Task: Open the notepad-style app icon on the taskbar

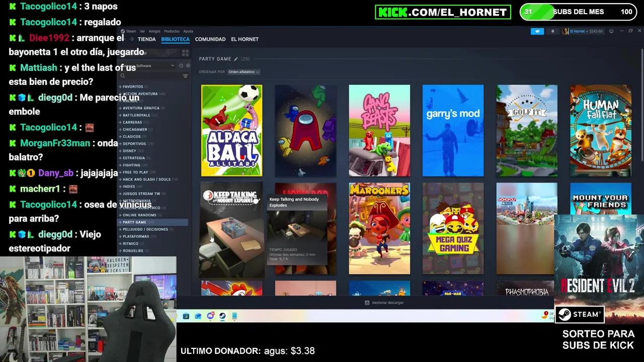Action: pos(234,316)
